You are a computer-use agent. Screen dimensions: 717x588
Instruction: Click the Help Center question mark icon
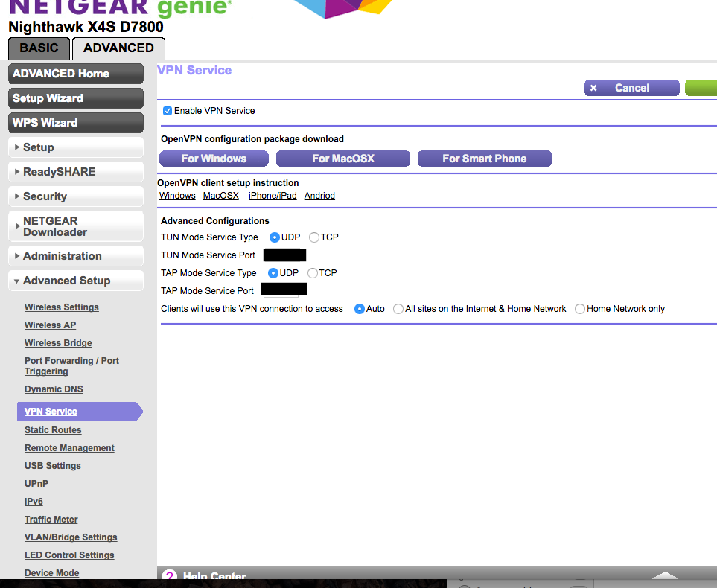pyautogui.click(x=170, y=575)
